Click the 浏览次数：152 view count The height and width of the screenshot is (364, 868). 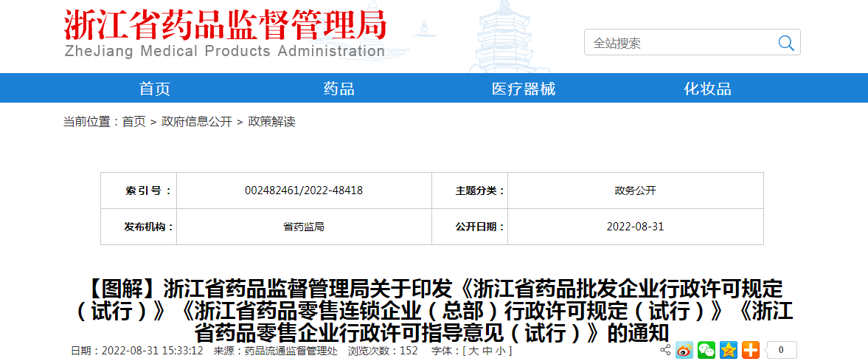383,351
